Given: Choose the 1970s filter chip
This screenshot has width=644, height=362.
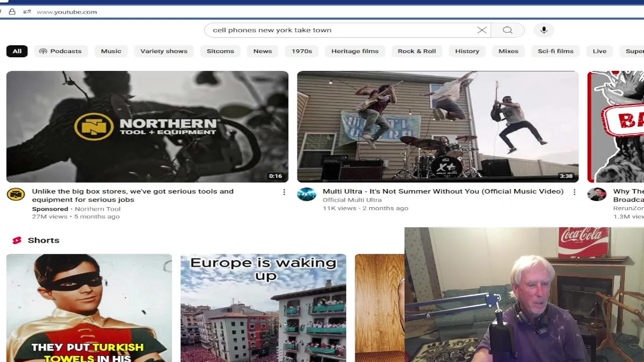Looking at the screenshot, I should [302, 51].
